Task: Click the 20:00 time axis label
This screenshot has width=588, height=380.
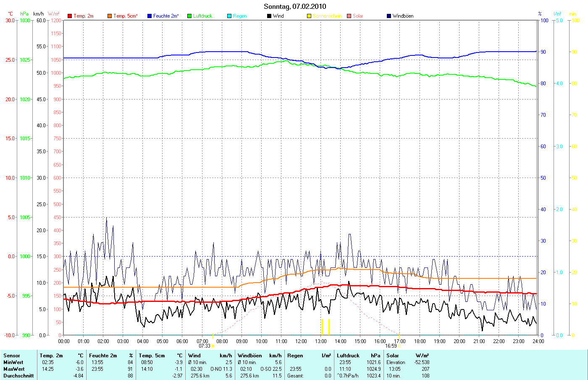Action: point(459,341)
